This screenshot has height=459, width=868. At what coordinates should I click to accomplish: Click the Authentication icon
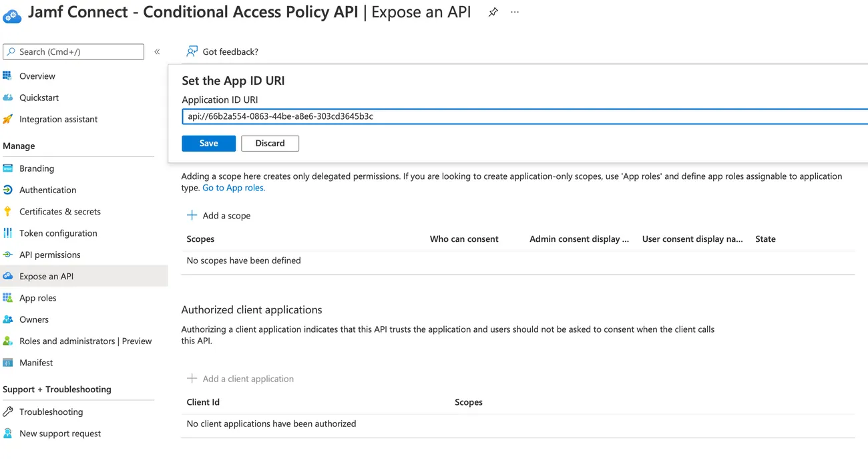click(x=7, y=190)
